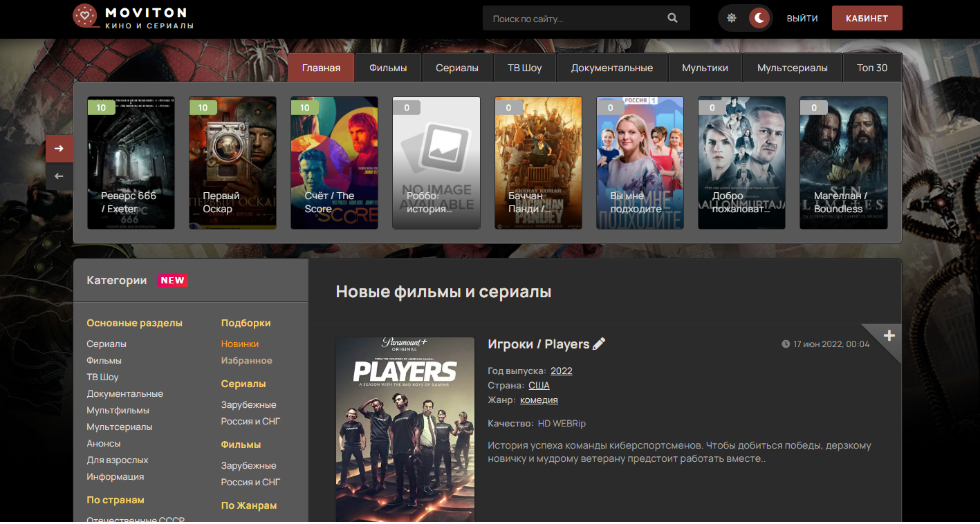Open the Первый Оскар poster
Viewport: 980px width, 524px height.
232,162
